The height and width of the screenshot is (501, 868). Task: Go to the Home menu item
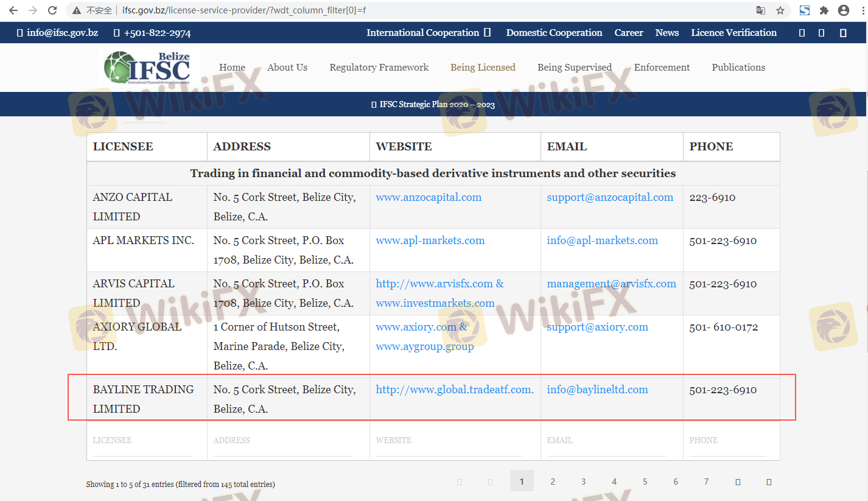tap(232, 68)
